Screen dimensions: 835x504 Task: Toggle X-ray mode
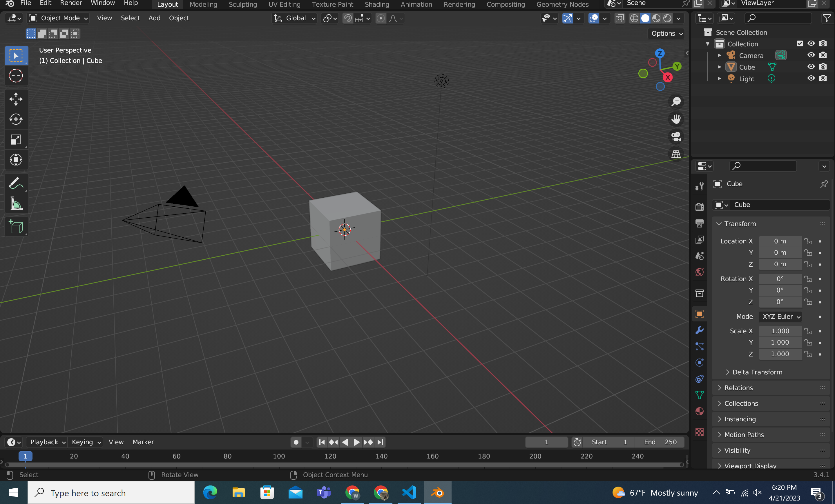coord(620,18)
